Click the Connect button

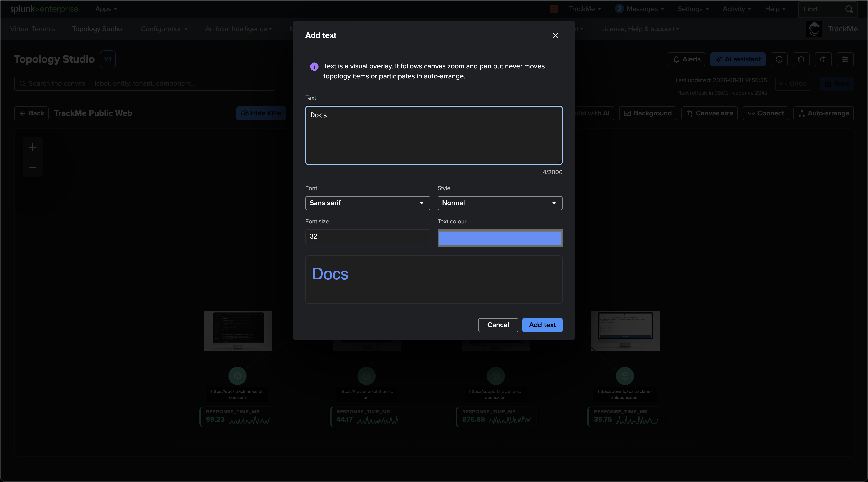(765, 113)
